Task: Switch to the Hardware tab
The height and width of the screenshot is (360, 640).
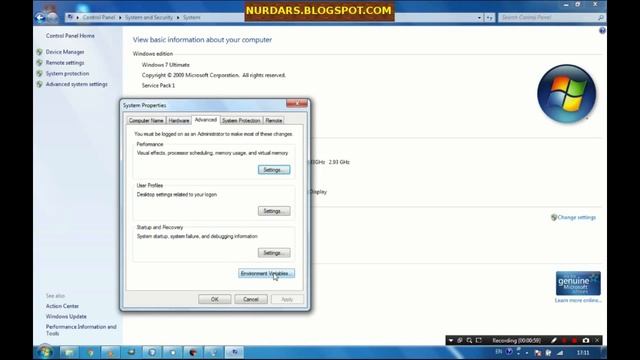Action: 179,120
